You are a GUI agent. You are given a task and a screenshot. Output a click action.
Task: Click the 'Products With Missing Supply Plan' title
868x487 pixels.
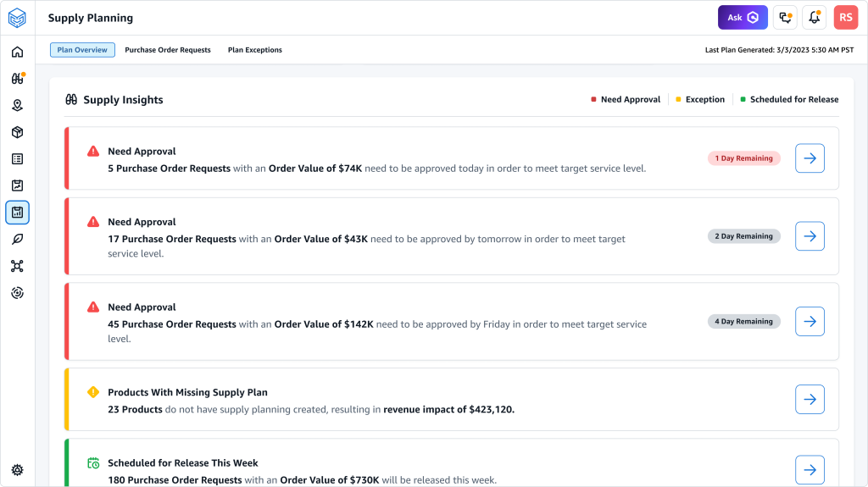187,392
